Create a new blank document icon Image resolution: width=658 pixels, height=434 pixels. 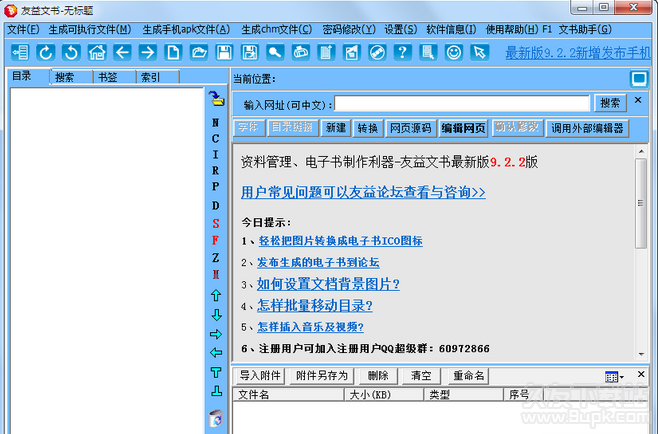(x=173, y=52)
